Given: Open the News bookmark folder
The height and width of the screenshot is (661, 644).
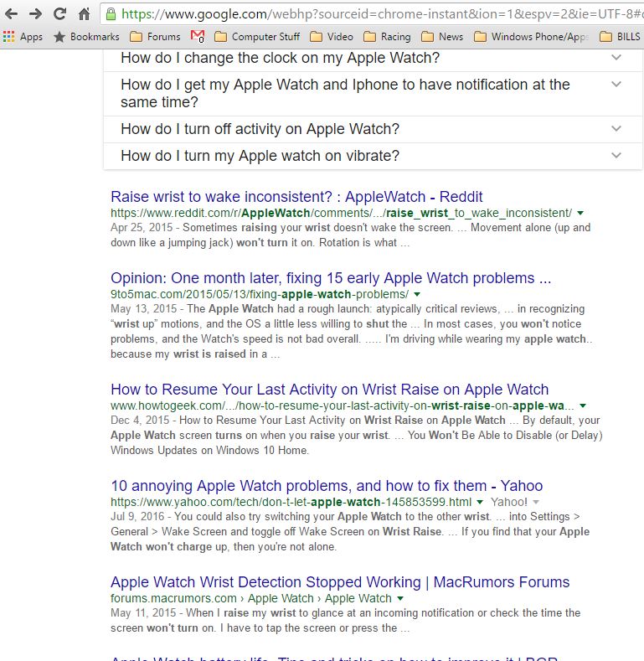Looking at the screenshot, I should point(442,37).
